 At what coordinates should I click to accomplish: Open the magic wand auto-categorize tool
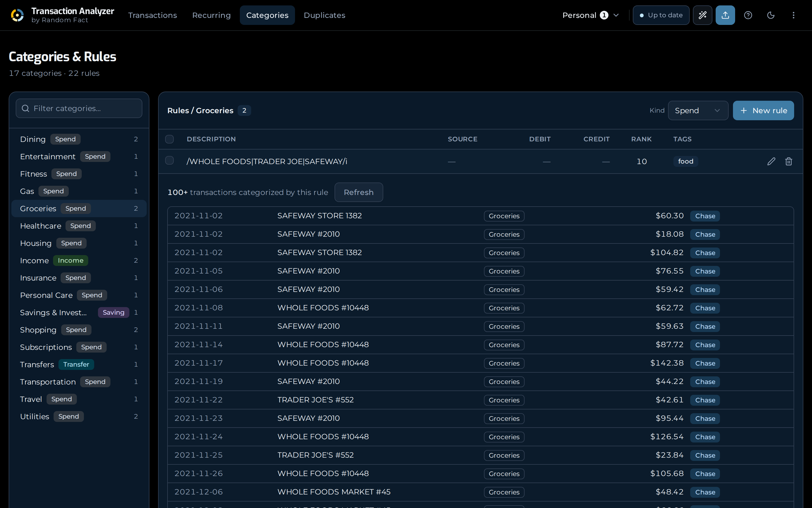point(702,15)
